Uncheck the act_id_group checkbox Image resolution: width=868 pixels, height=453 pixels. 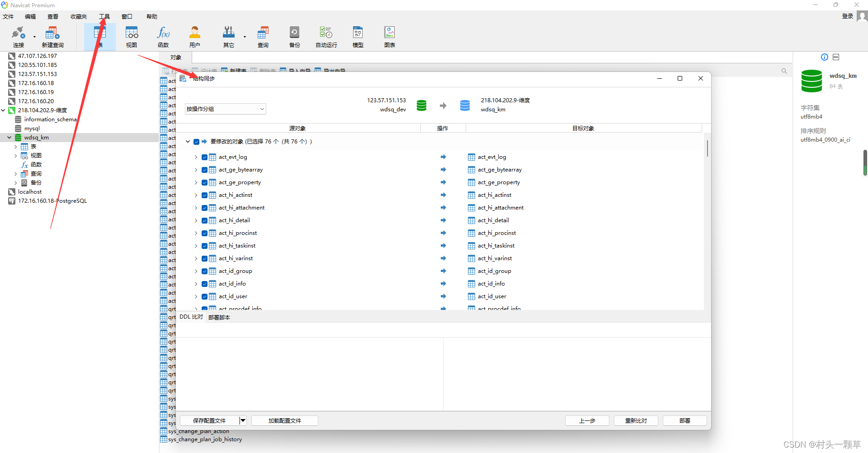205,271
